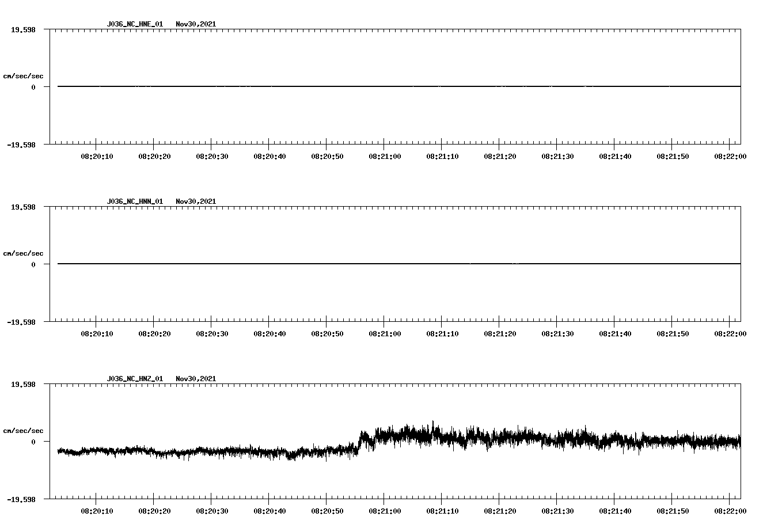Click the 08:21:00 time label under HNZ plot

(385, 511)
